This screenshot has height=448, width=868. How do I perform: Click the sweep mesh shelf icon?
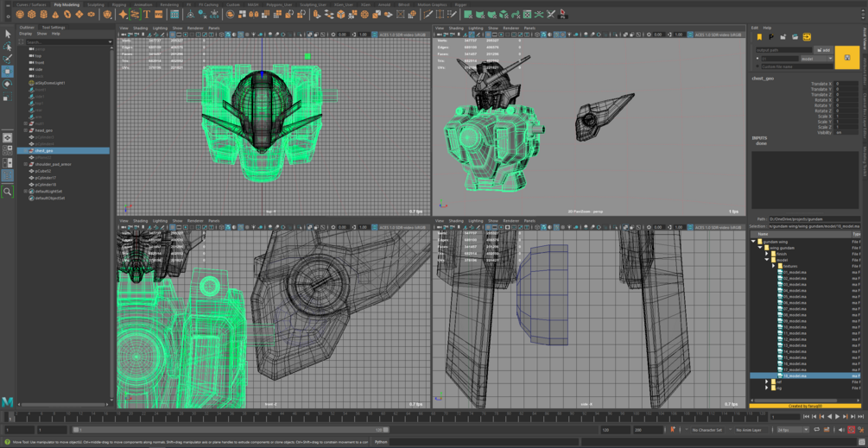[135, 14]
